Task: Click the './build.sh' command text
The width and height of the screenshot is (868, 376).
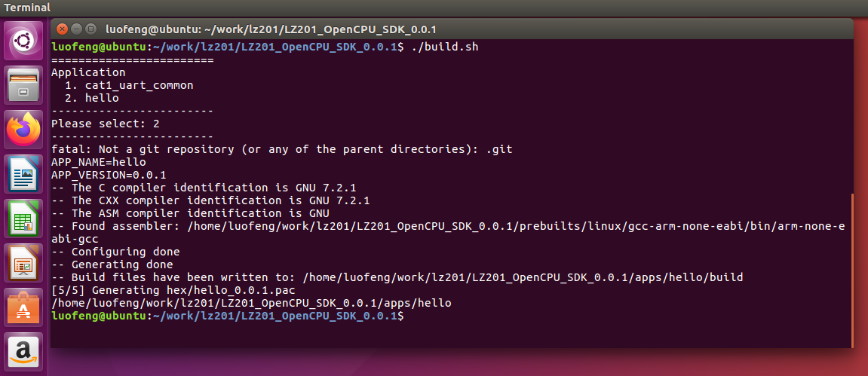Action: coord(445,47)
